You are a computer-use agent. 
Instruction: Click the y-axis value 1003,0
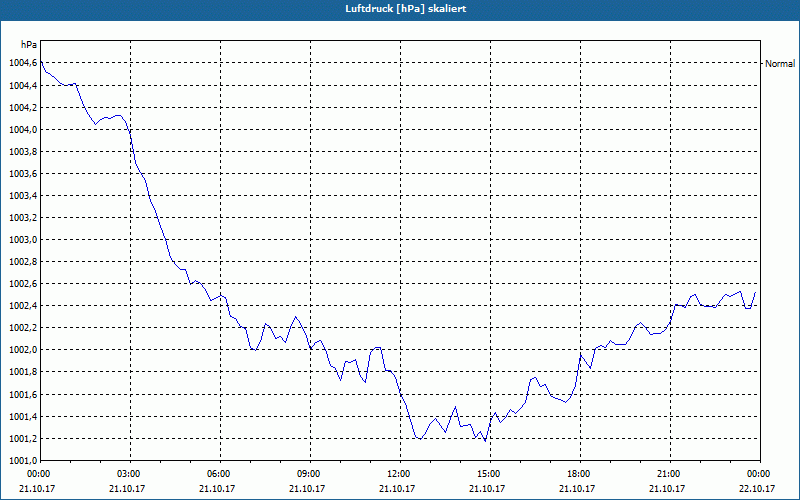point(23,240)
